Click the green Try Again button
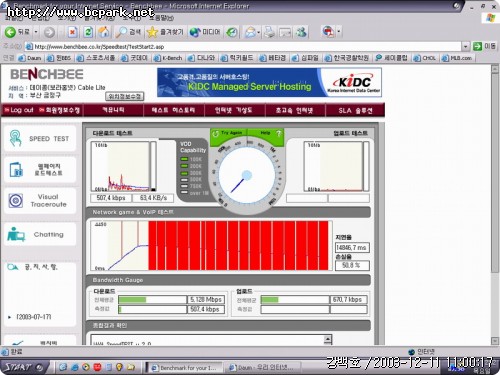 point(229,133)
